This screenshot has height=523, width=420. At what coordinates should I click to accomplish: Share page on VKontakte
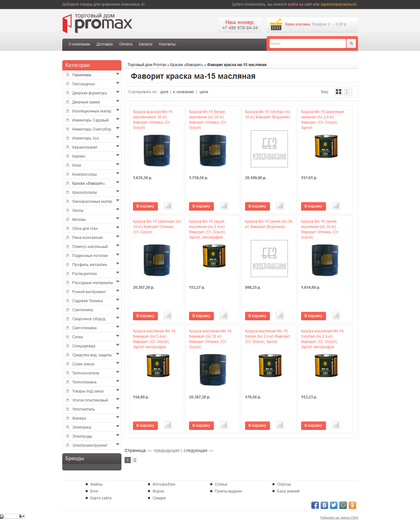point(324,505)
